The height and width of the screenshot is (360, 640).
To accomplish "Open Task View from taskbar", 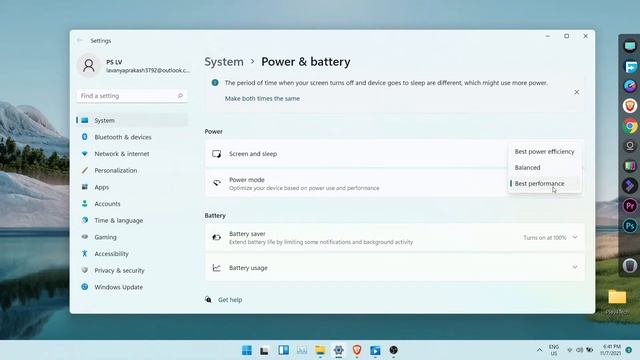I will 264,350.
